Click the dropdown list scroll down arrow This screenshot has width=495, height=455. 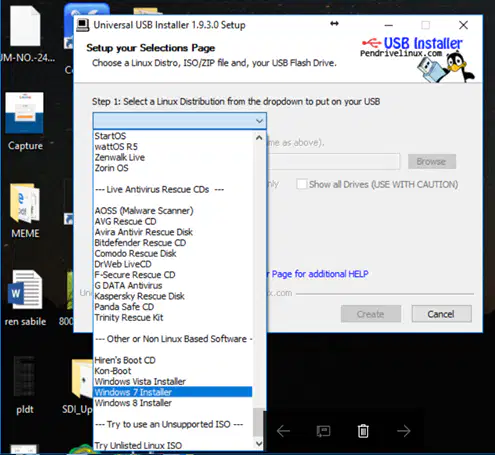(x=259, y=443)
